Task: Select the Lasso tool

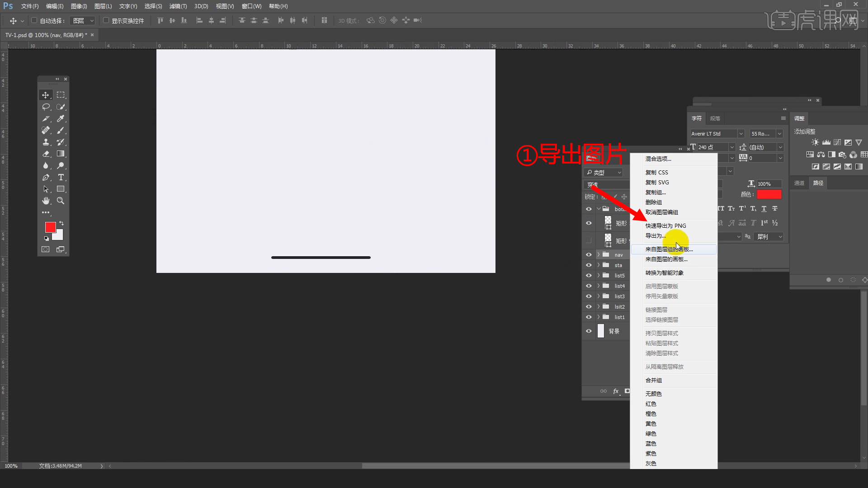Action: 46,107
